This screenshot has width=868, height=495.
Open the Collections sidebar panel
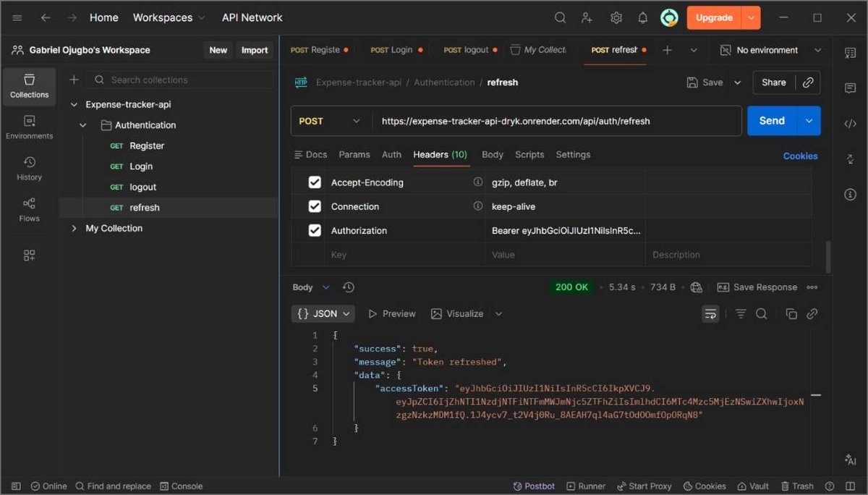pos(30,86)
